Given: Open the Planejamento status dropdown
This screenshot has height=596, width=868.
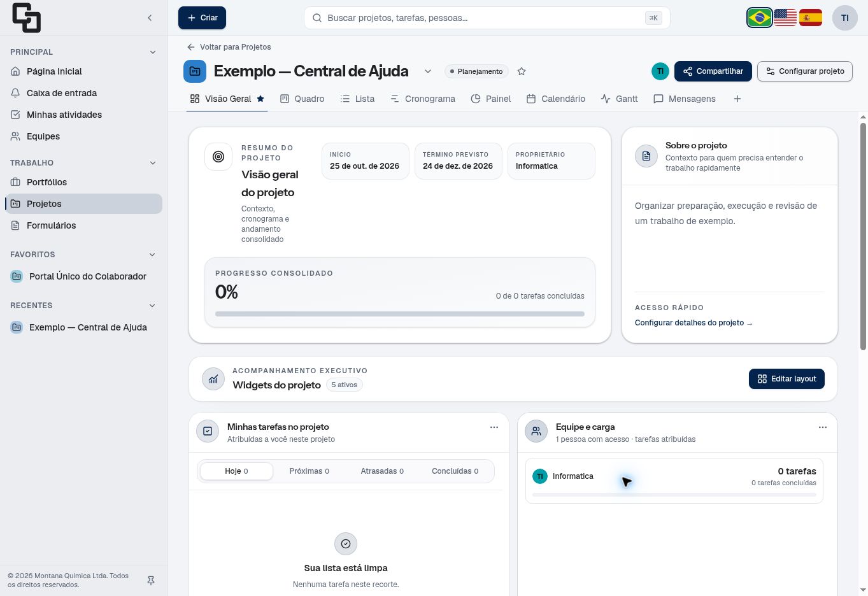Looking at the screenshot, I should pos(476,71).
